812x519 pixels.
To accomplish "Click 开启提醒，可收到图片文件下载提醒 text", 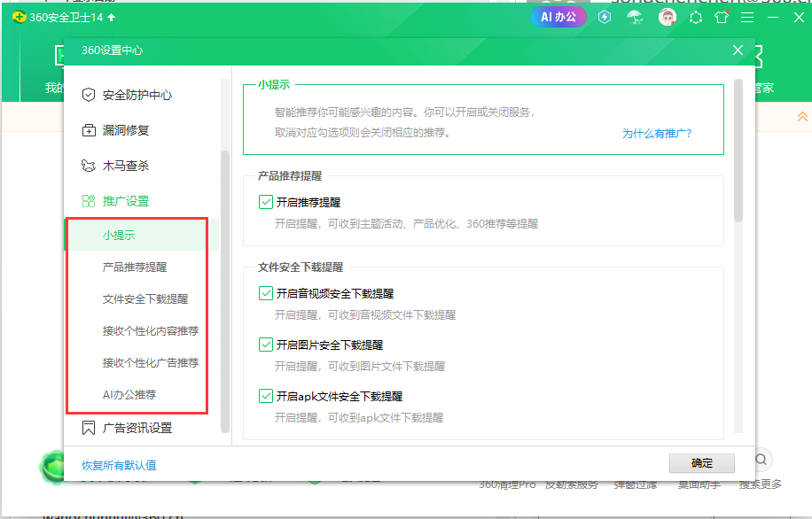I will 360,367.
